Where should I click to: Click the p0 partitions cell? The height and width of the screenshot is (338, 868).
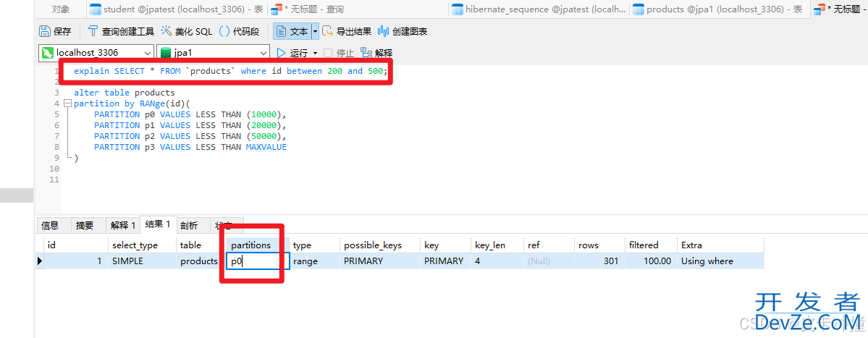click(x=258, y=261)
